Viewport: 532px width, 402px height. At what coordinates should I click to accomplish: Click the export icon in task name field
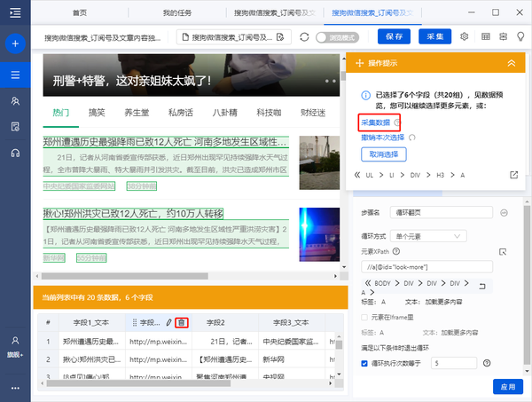click(x=280, y=37)
